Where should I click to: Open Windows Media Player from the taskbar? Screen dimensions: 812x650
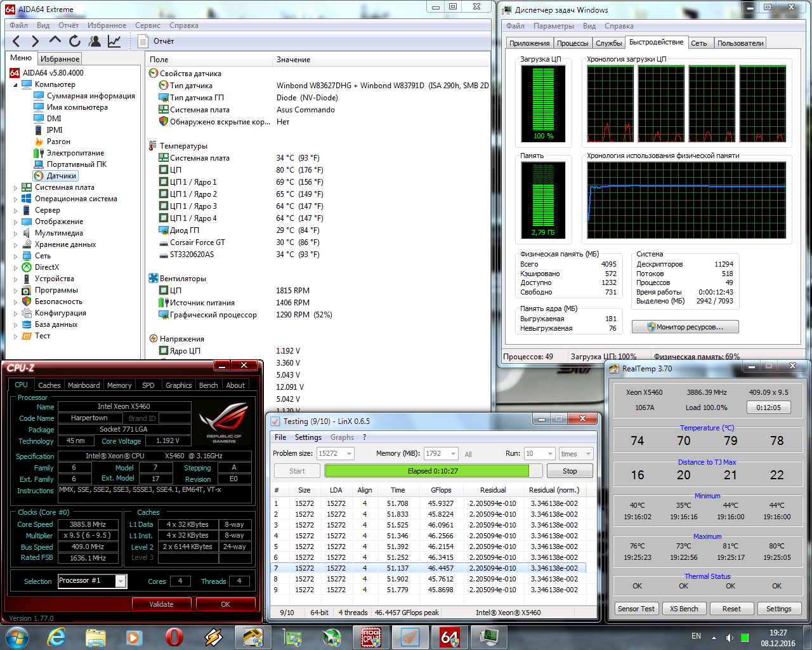coord(134,637)
